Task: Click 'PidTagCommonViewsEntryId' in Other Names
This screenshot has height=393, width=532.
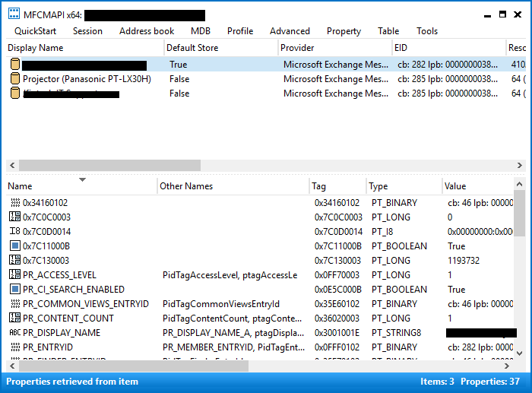Action: click(221, 304)
